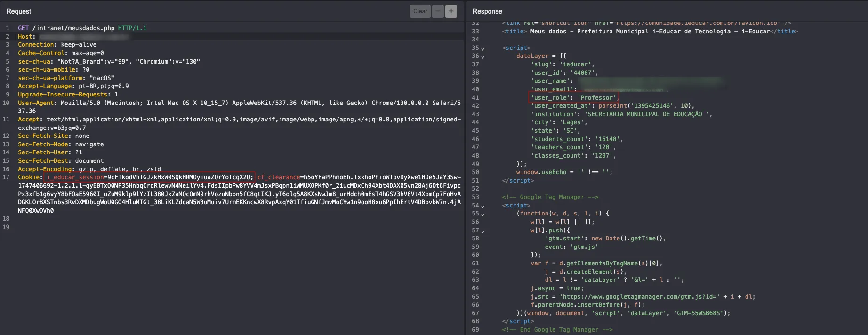The height and width of the screenshot is (335, 868).
Task: Click the GET /intranet/meusdados.php request line
Action: coord(82,28)
